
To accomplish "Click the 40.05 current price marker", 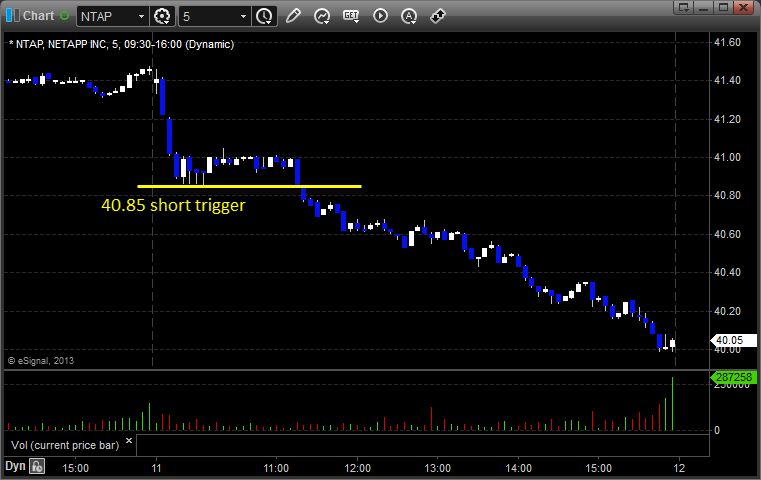I will tap(733, 340).
